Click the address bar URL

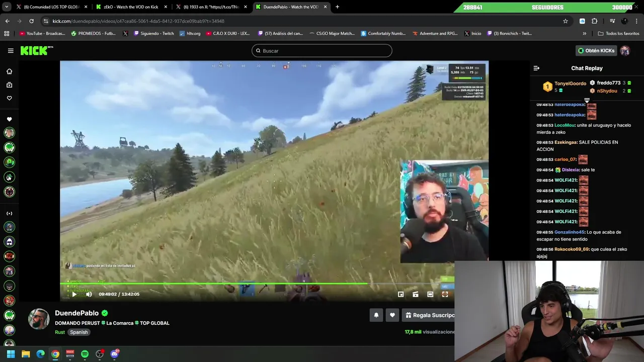coord(138,21)
